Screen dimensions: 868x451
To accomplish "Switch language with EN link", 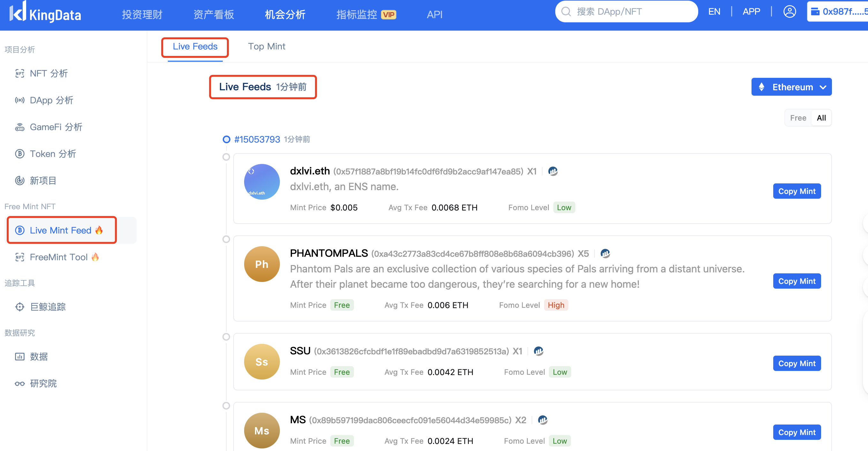I will [x=714, y=12].
